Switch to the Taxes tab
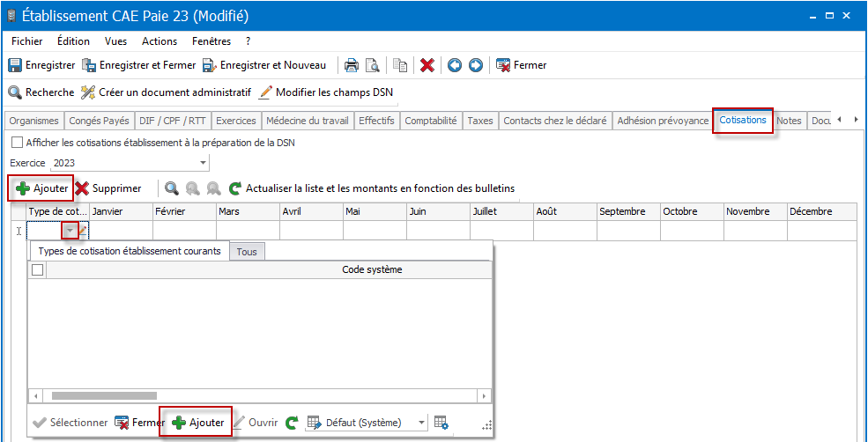The width and height of the screenshot is (868, 442). (480, 121)
